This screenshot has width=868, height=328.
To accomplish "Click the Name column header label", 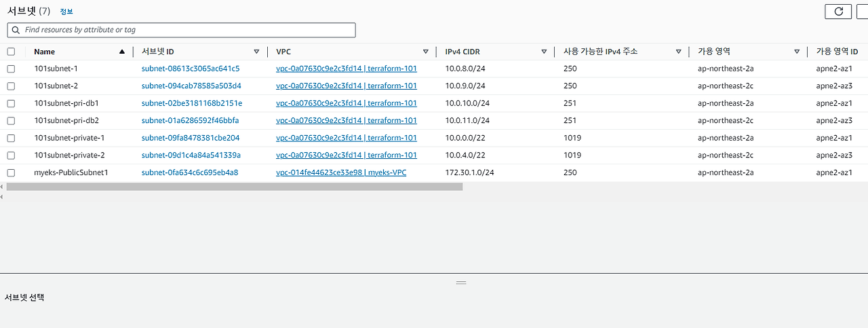I will (x=45, y=52).
